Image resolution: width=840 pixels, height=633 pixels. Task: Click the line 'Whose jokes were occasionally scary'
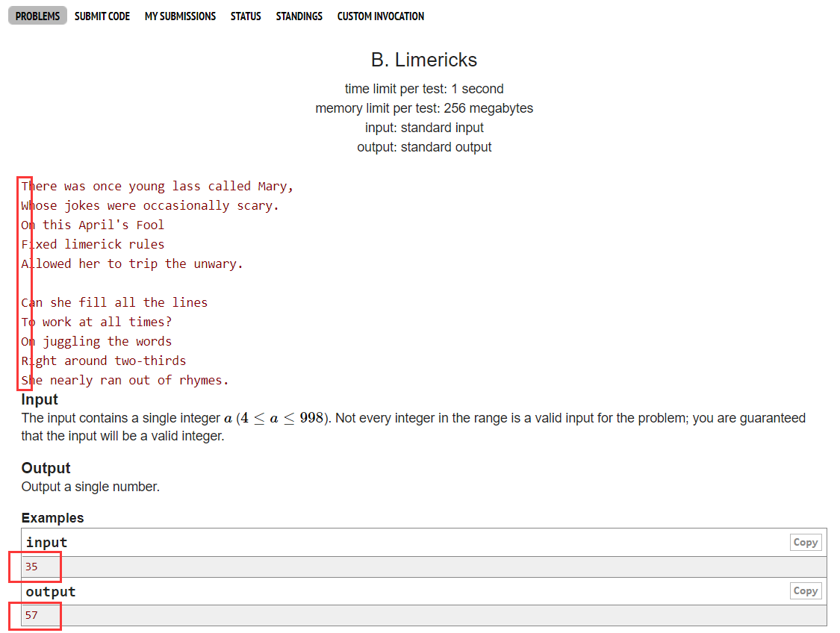[150, 205]
